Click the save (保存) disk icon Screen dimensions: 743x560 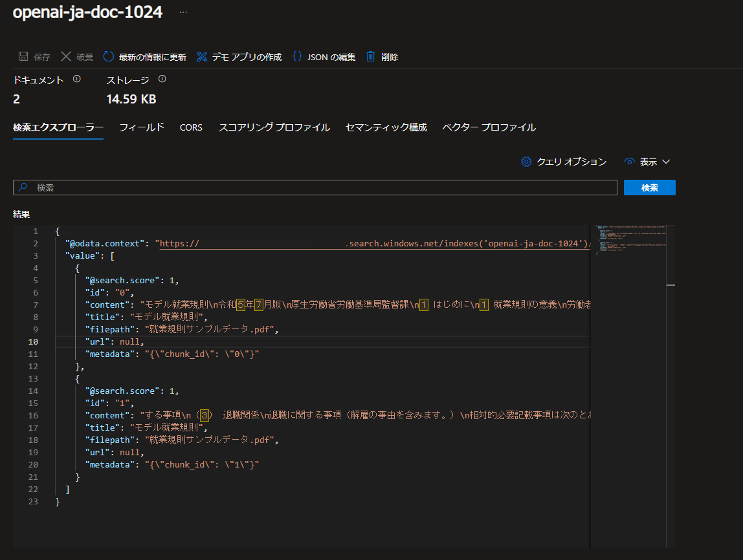23,57
